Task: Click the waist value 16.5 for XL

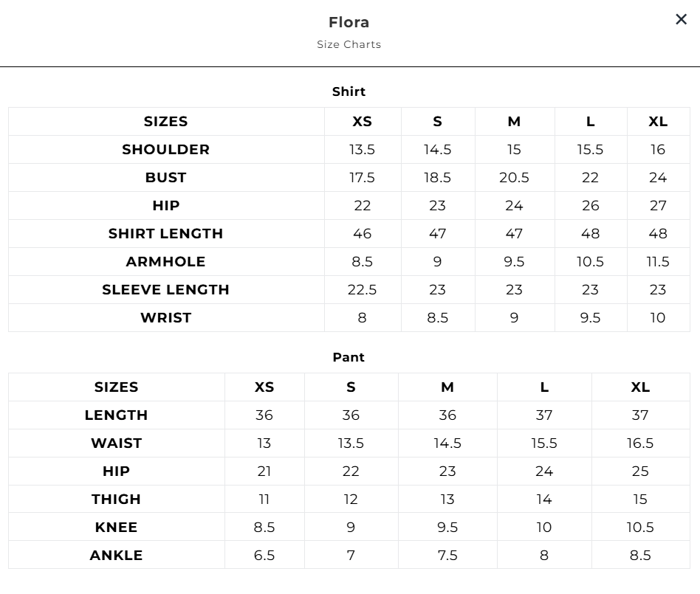Action: pyautogui.click(x=640, y=443)
